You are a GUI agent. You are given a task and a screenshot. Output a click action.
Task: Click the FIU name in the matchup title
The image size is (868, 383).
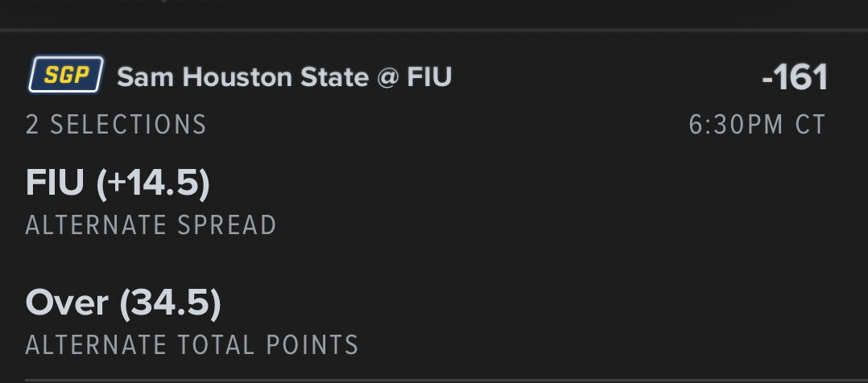(x=428, y=77)
